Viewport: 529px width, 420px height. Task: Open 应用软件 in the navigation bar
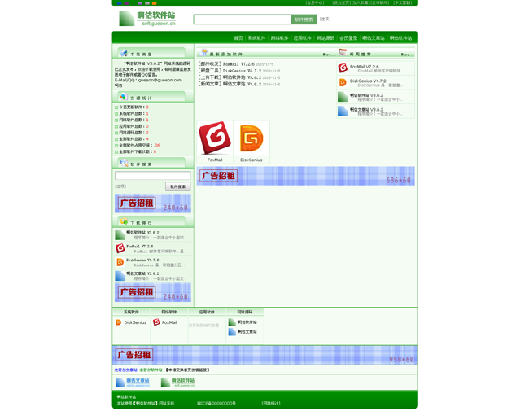tap(302, 38)
